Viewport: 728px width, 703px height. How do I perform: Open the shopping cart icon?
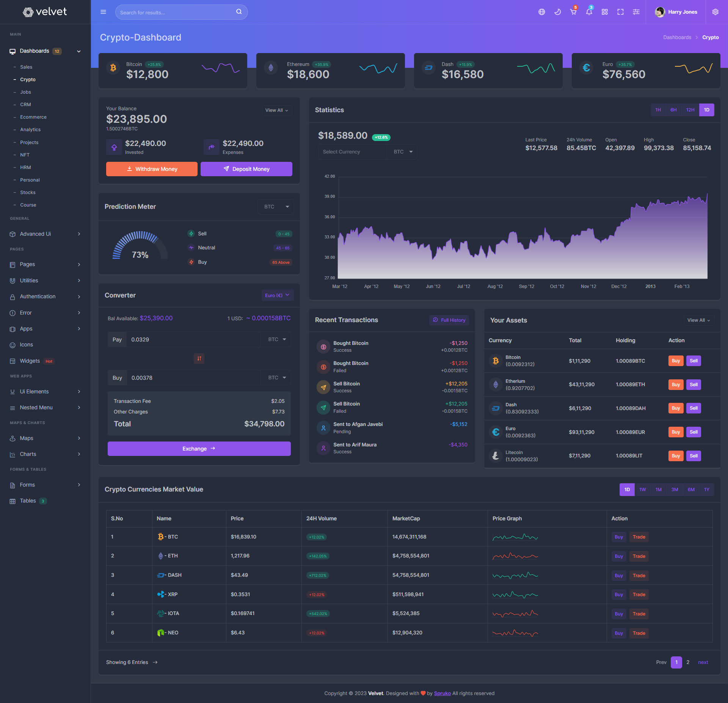573,12
